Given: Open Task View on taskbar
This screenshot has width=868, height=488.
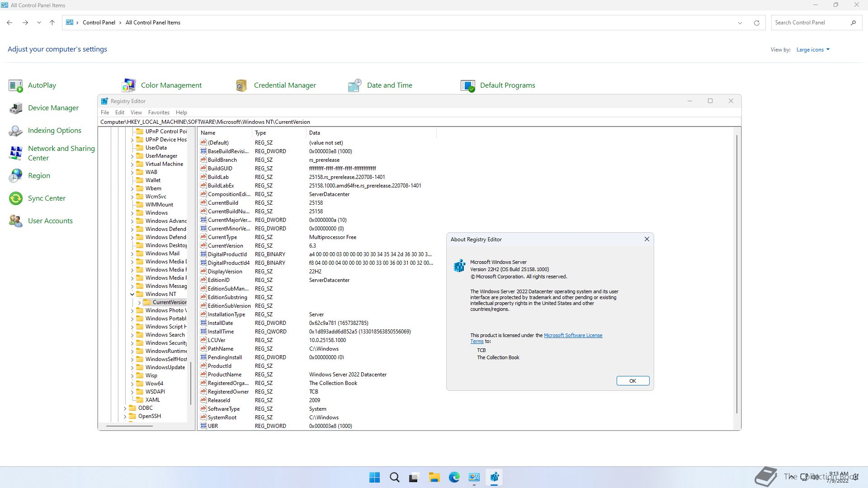Looking at the screenshot, I should coord(414,477).
